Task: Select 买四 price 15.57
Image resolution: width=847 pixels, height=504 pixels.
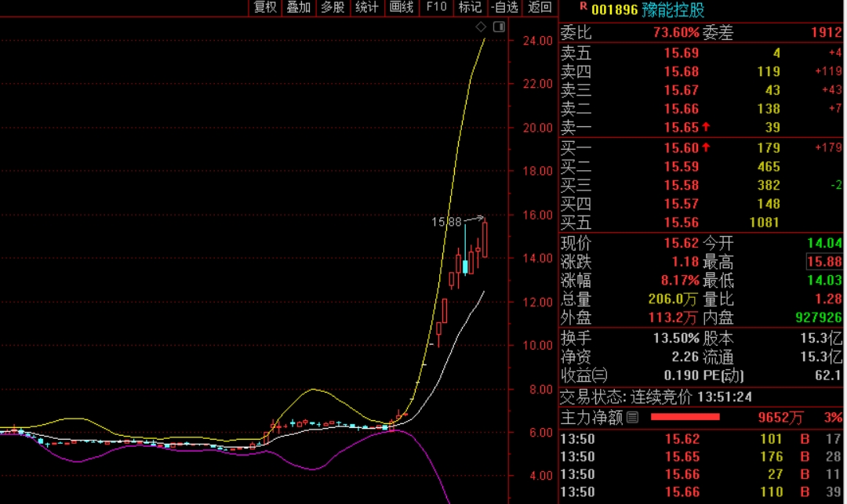Action: point(682,204)
